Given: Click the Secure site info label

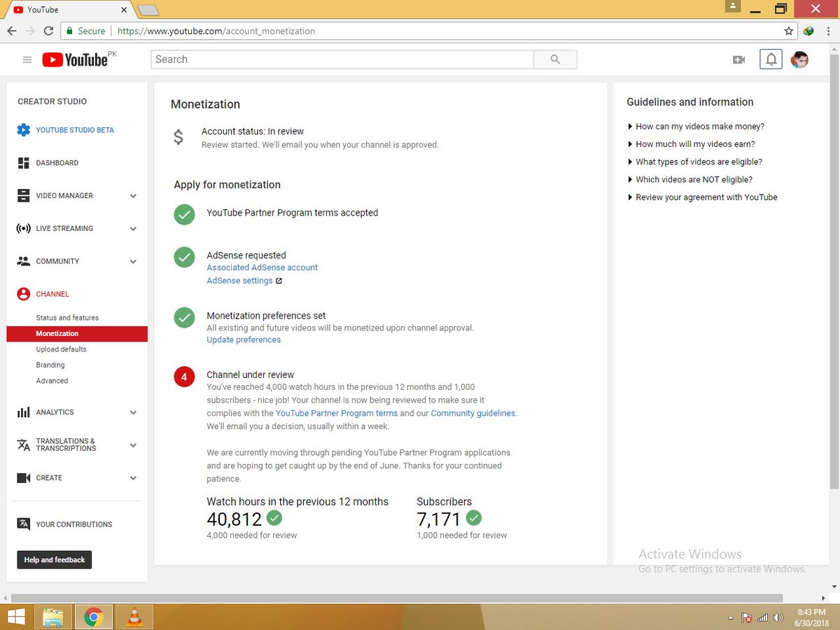Looking at the screenshot, I should [x=85, y=31].
